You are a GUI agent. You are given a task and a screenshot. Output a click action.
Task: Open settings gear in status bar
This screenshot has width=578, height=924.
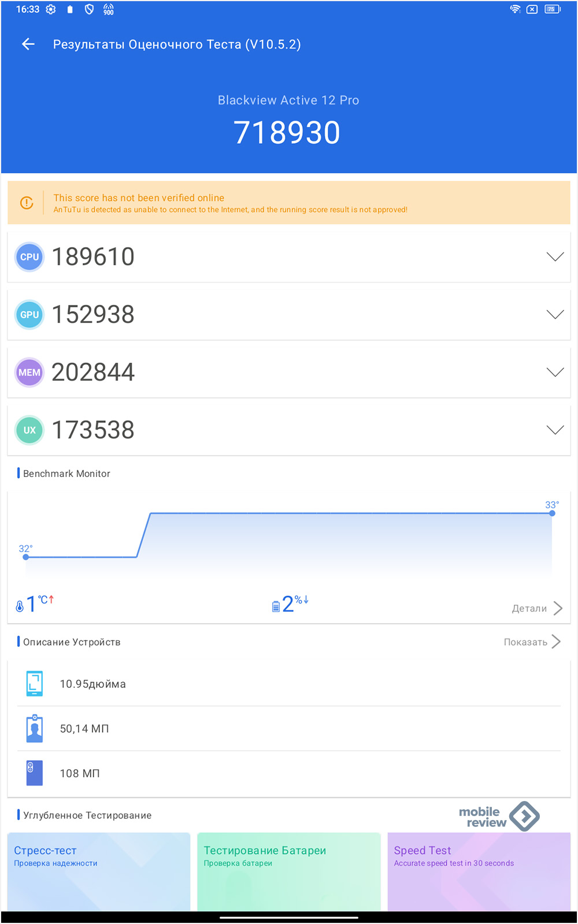tap(51, 9)
